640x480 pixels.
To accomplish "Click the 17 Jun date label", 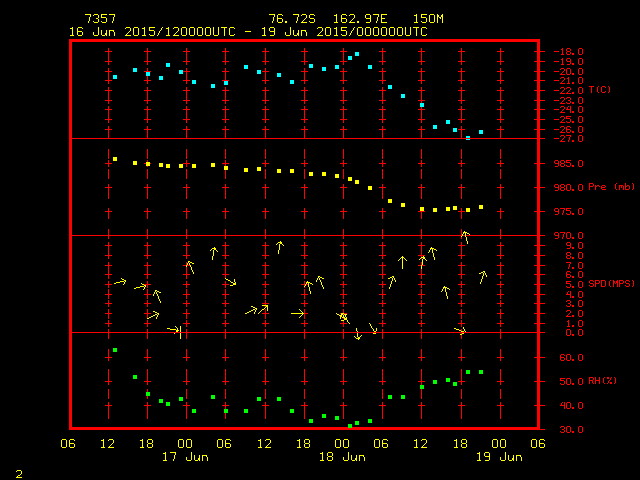I will tap(185, 457).
